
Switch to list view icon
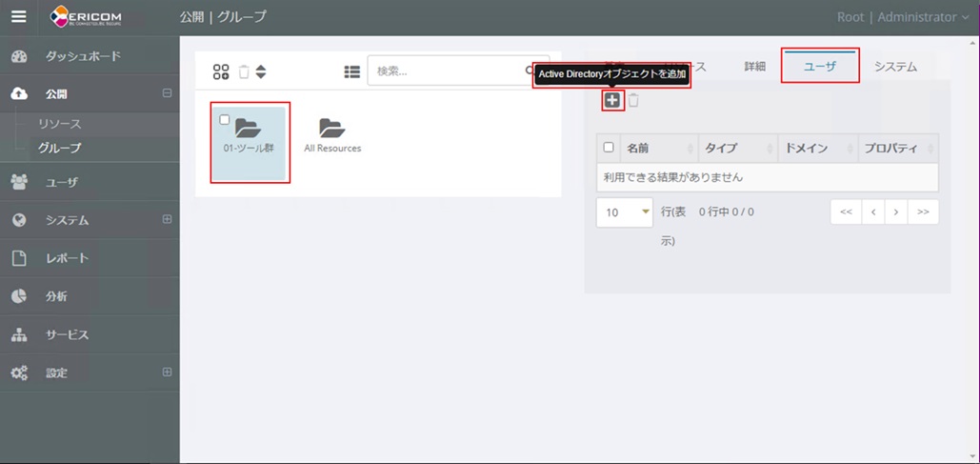tap(351, 71)
